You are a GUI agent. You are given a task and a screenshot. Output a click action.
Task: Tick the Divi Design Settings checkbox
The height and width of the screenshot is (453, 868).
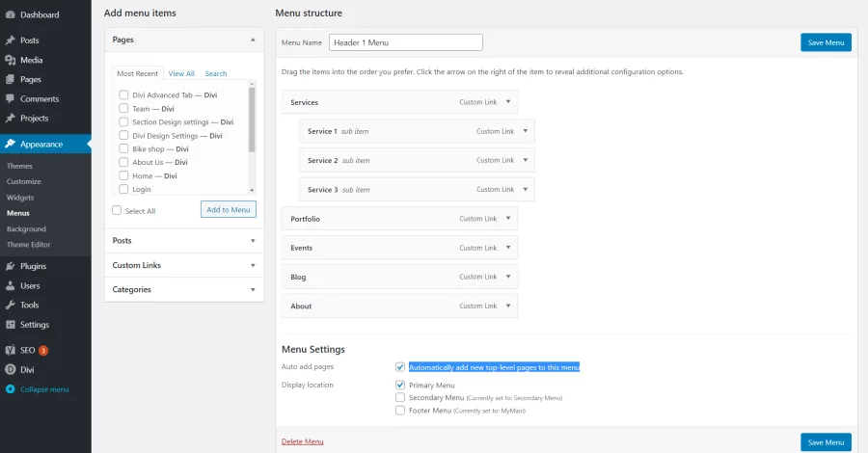tap(123, 135)
